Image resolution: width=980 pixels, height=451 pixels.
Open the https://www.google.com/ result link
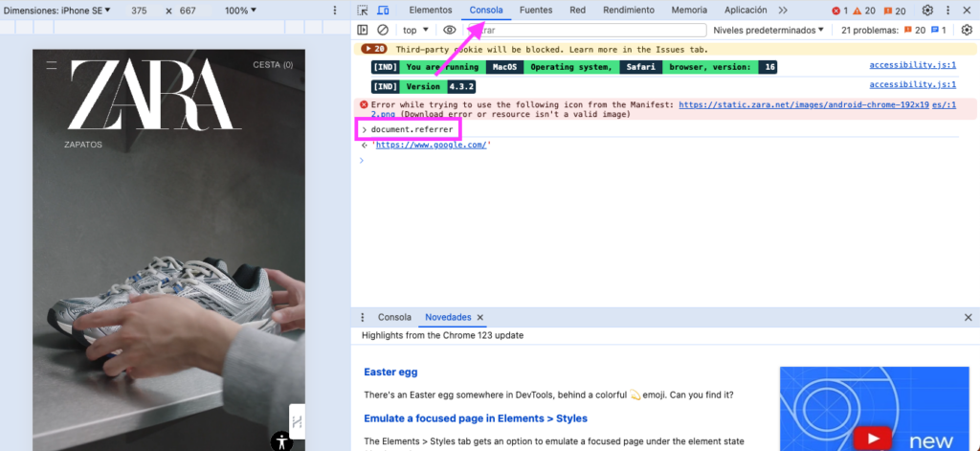tap(431, 146)
